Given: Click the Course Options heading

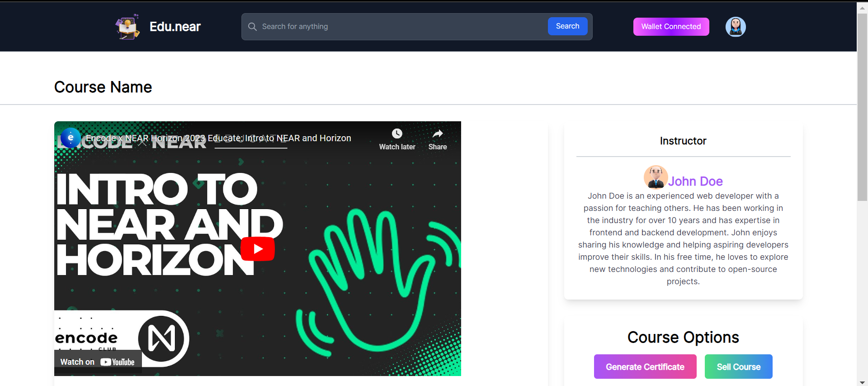Looking at the screenshot, I should click(x=683, y=337).
